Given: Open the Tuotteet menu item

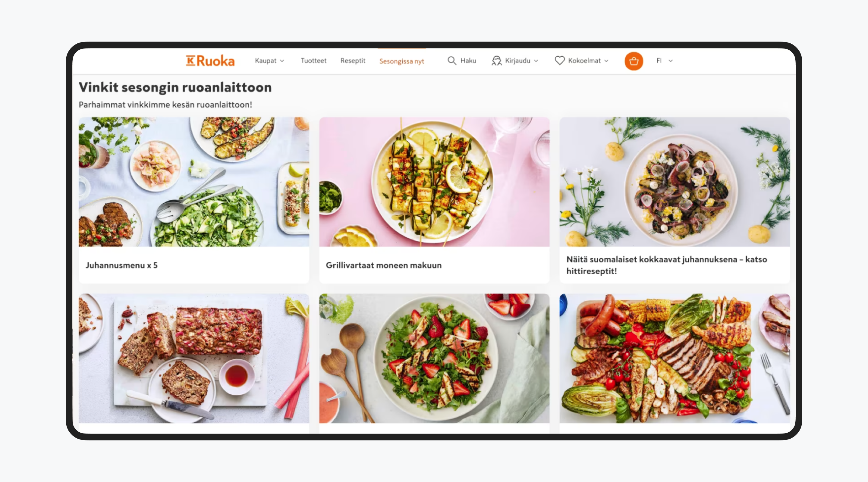Looking at the screenshot, I should point(313,61).
